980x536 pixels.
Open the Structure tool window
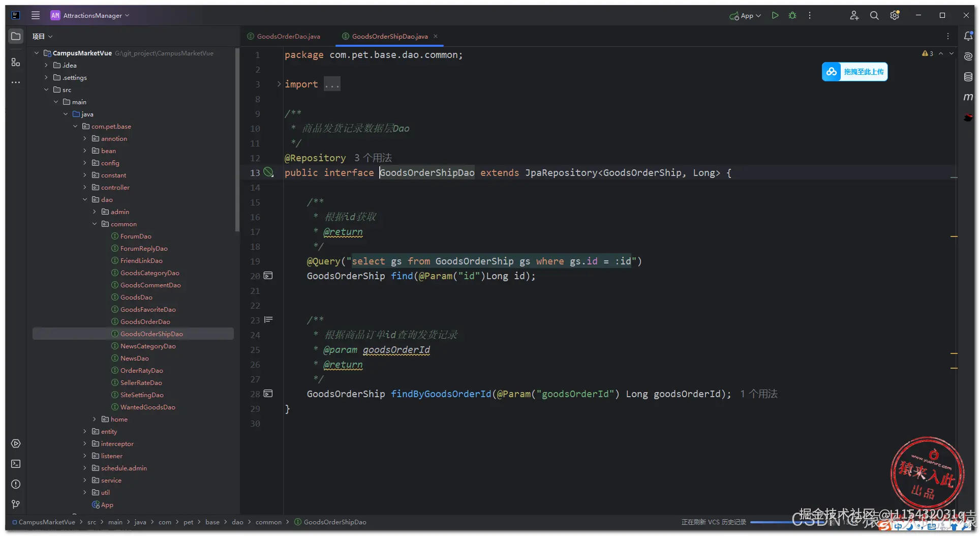click(x=16, y=62)
